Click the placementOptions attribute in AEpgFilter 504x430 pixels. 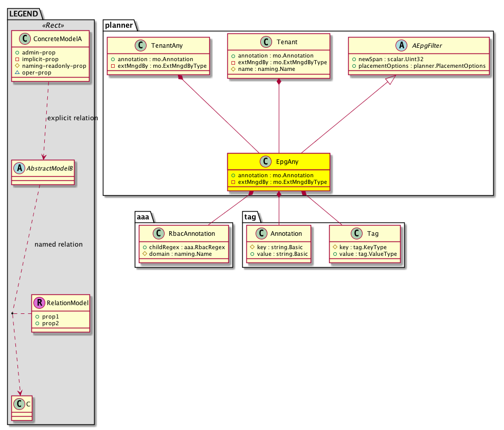point(418,66)
